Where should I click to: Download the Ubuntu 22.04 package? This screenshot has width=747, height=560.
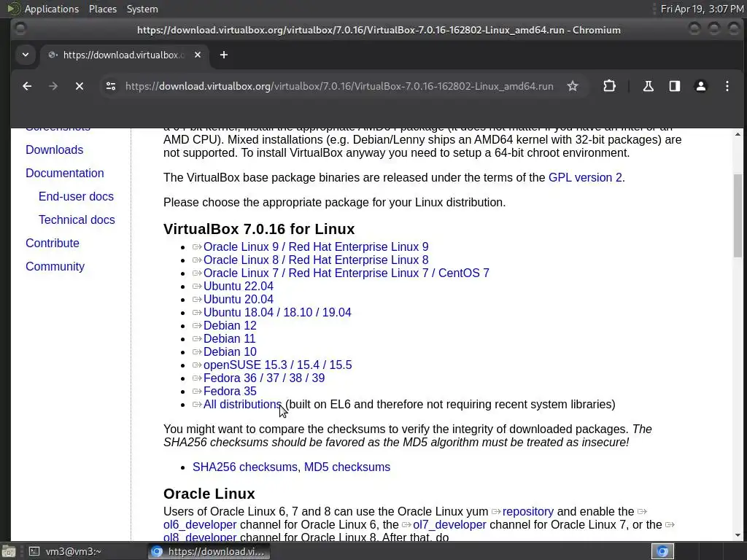tap(239, 286)
